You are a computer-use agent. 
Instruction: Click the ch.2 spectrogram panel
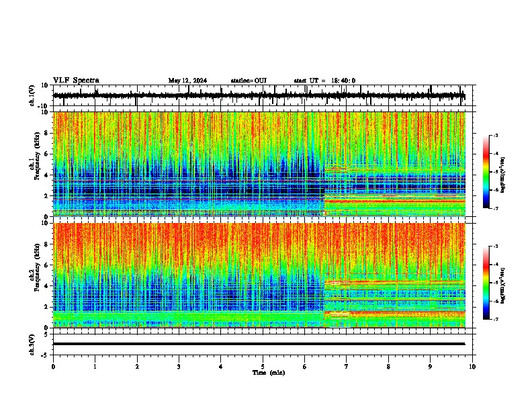tap(259, 275)
